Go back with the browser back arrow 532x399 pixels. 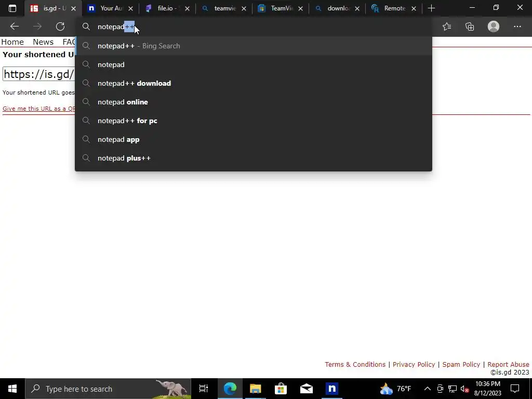pos(14,26)
